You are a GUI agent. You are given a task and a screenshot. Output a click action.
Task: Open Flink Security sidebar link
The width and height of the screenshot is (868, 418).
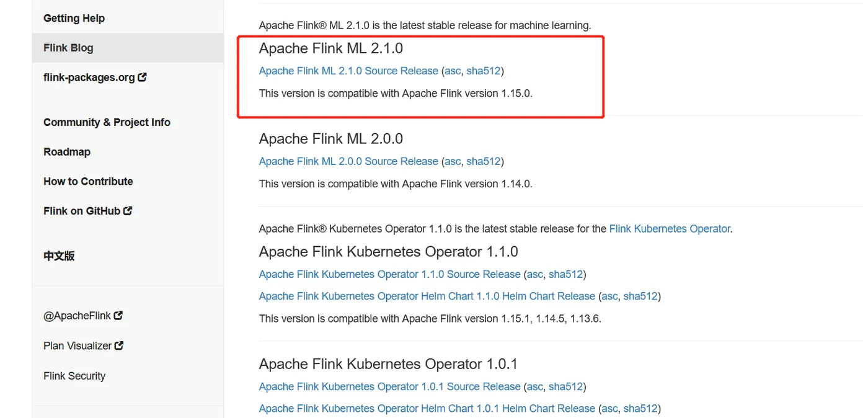click(74, 376)
